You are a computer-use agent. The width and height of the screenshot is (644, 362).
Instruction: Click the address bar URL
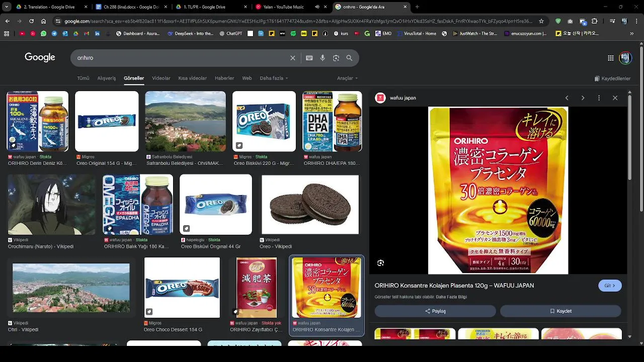point(298,21)
